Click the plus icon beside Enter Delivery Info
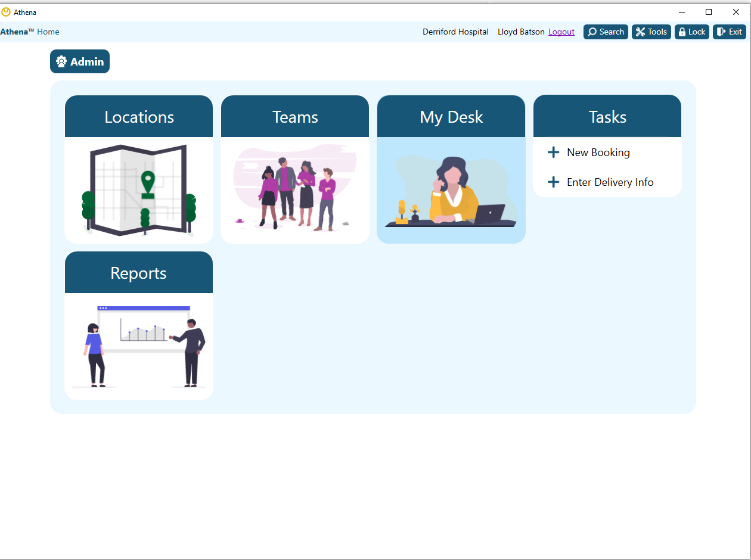 [553, 182]
